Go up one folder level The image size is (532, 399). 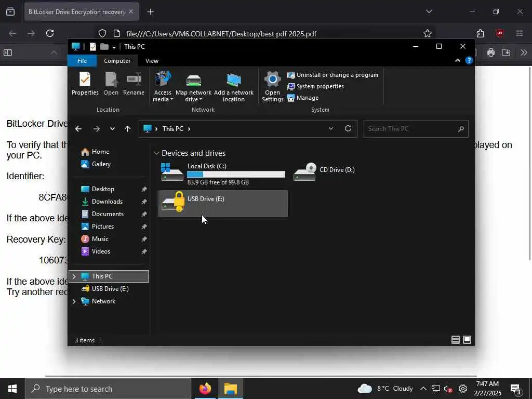pos(128,129)
